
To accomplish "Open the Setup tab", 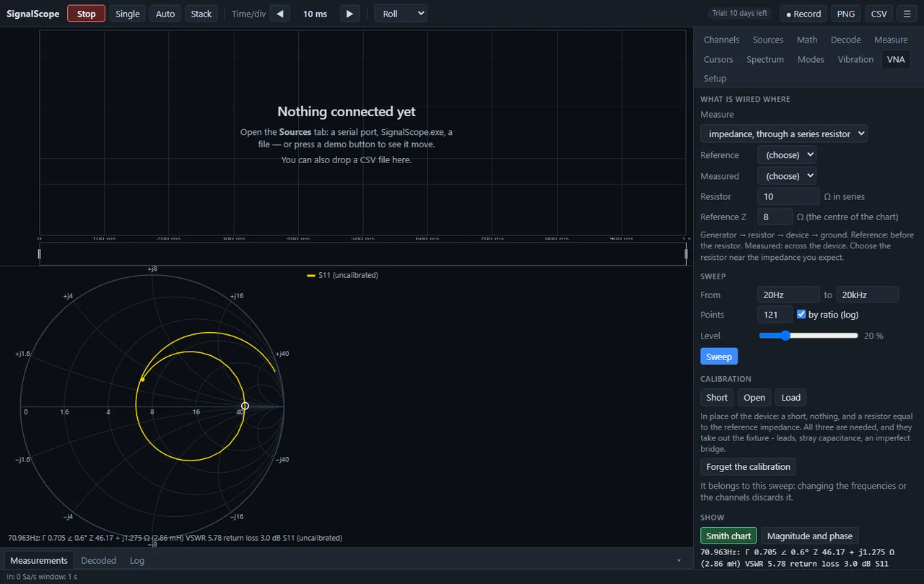I will pos(715,78).
